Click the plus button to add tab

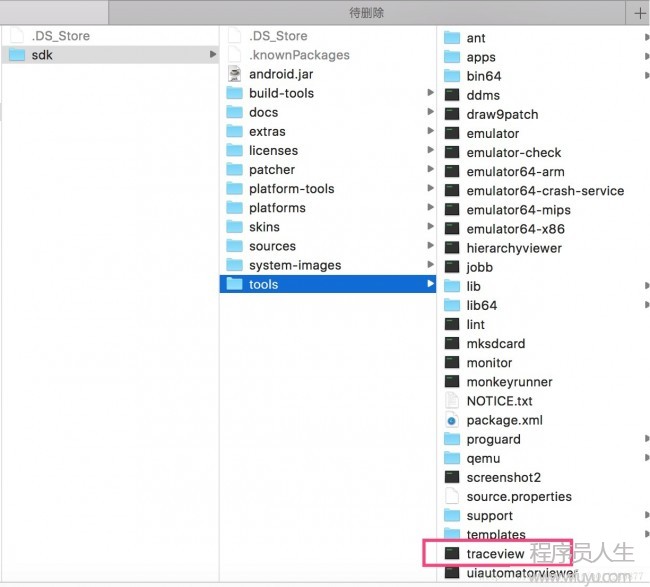tap(639, 13)
